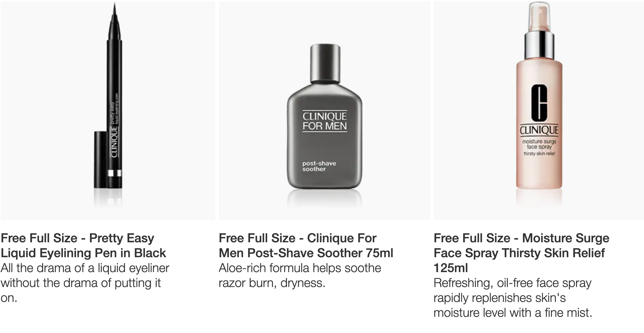Screen dimensions: 644x333
Task: Click the silver band on eyeliner pen
Action: click(115, 173)
